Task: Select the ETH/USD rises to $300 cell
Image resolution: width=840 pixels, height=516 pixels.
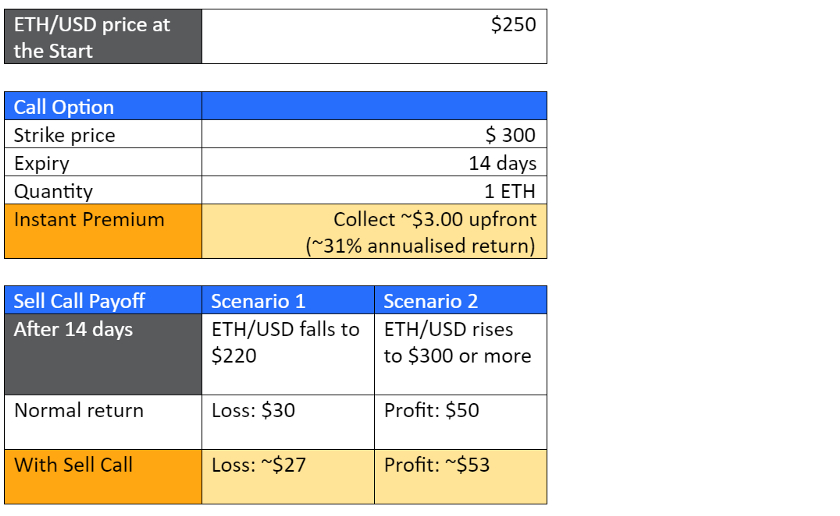Action: [460, 354]
